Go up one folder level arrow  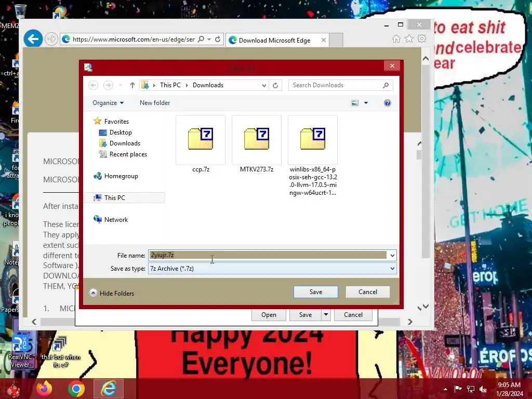(132, 85)
